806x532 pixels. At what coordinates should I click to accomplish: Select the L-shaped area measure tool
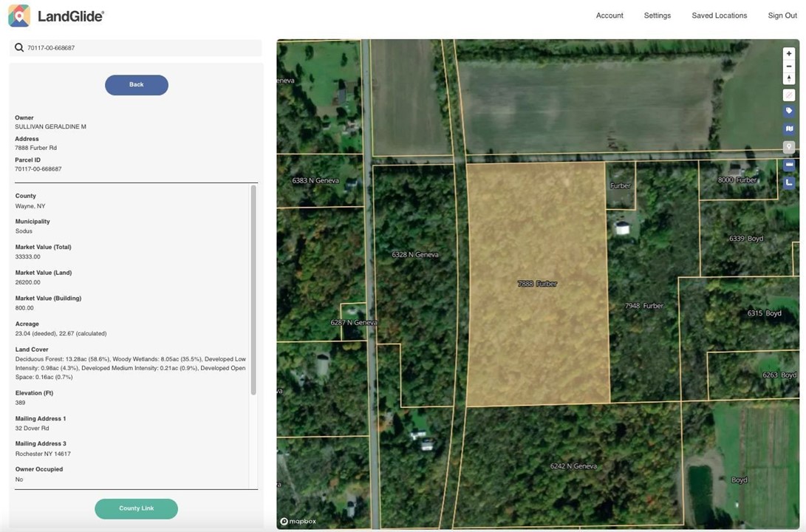point(788,182)
